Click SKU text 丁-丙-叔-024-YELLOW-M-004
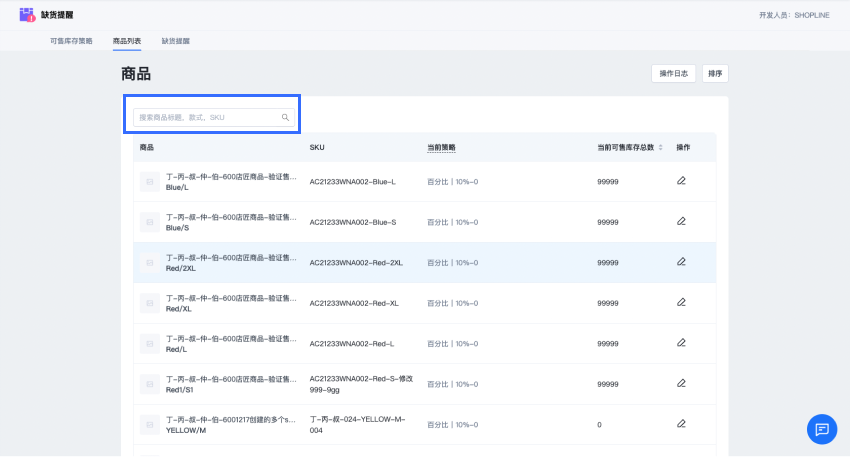The width and height of the screenshot is (850, 457). pyautogui.click(x=357, y=425)
